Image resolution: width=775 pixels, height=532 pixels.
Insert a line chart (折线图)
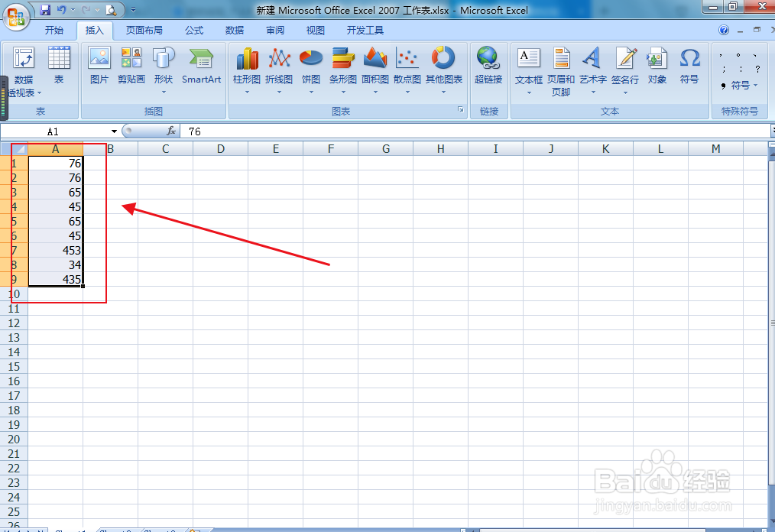point(279,70)
